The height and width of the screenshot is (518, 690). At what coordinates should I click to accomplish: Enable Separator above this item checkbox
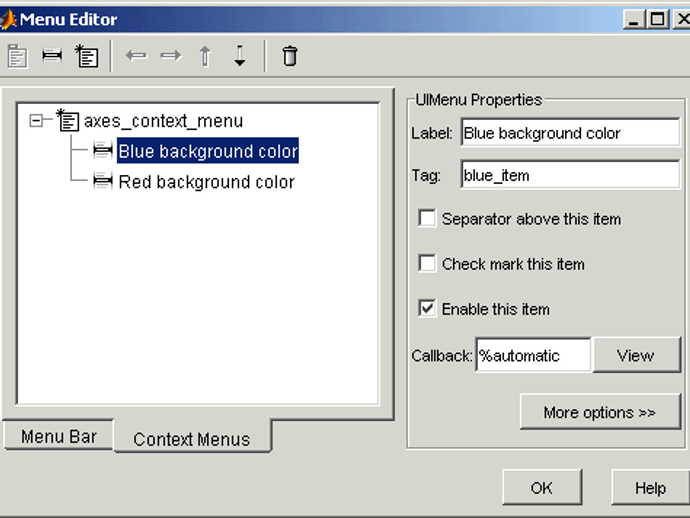(427, 218)
